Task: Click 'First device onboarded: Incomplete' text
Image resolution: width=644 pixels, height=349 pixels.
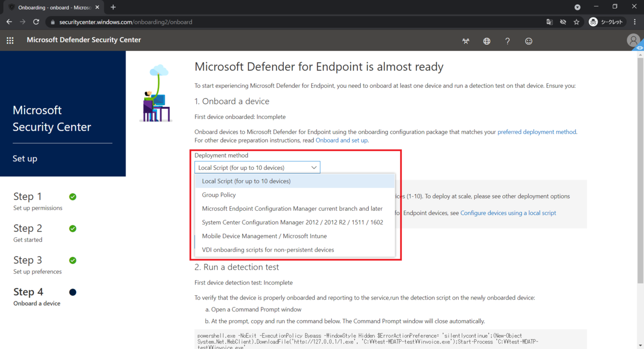Action: (x=240, y=117)
